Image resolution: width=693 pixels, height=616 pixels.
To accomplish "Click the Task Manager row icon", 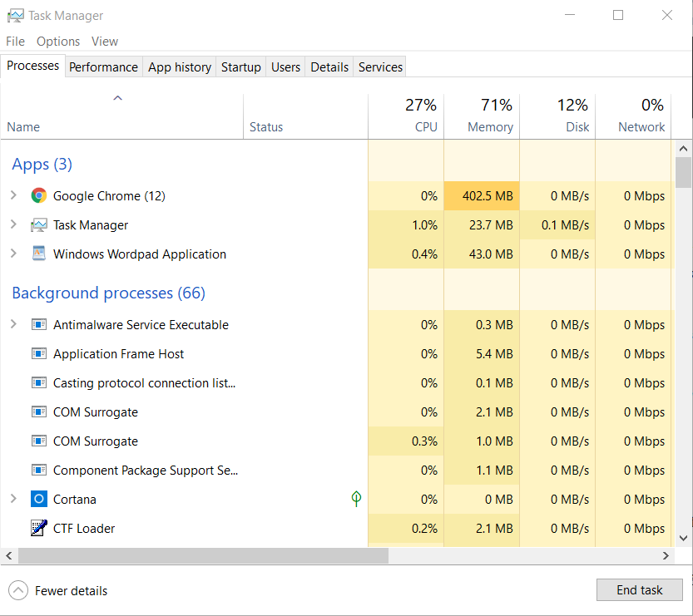I will (x=39, y=225).
